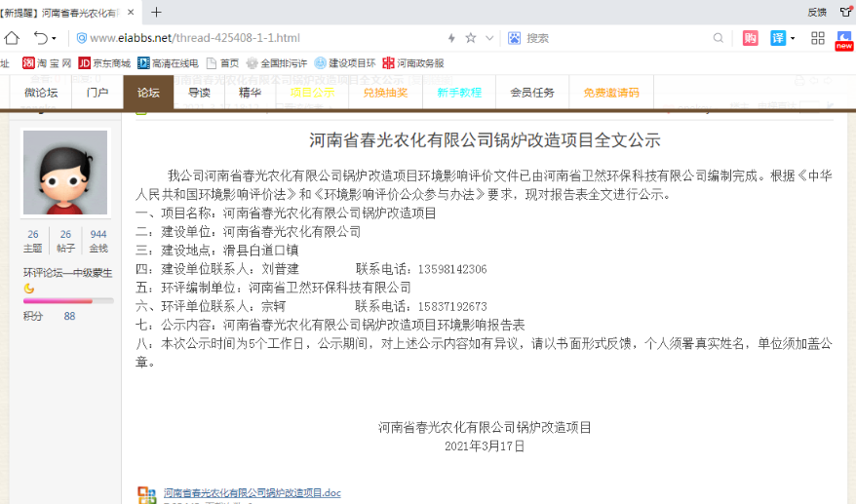Expand the dropdown next to the back arrow

click(54, 38)
